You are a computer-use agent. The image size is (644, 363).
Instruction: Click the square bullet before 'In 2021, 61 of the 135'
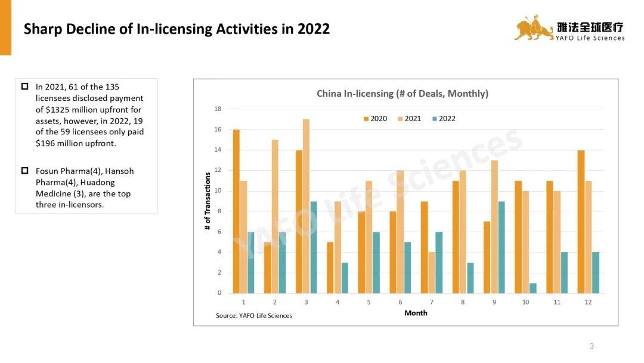point(24,87)
